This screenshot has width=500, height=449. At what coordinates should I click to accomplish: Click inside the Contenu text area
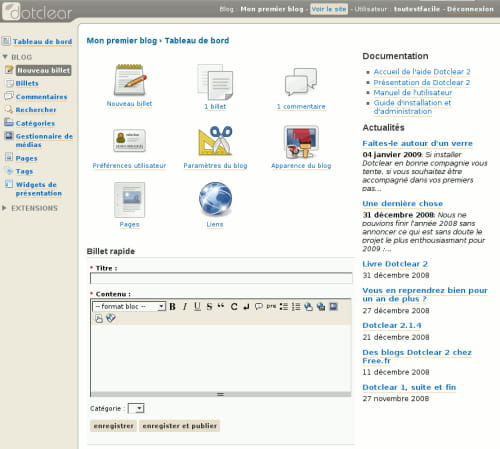click(221, 357)
